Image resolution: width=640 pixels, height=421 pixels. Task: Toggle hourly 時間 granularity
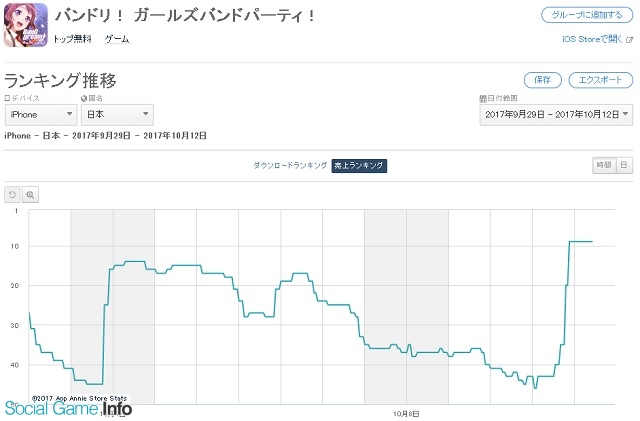[604, 165]
